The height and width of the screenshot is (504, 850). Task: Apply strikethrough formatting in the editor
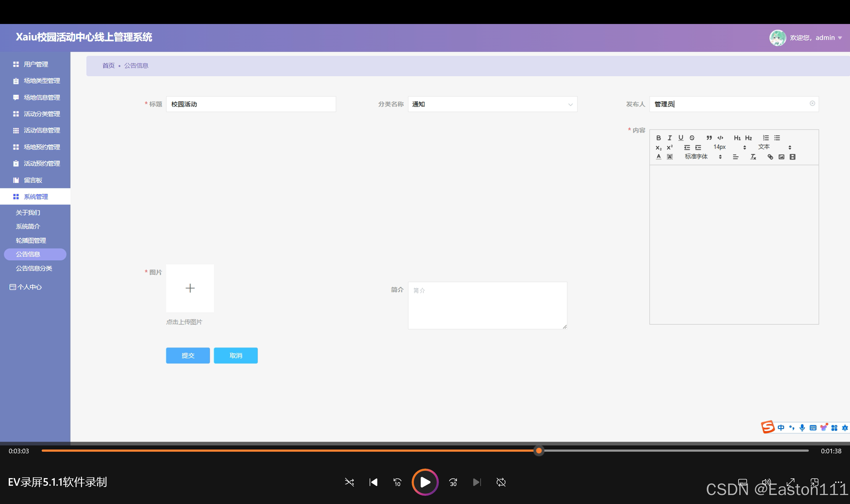(692, 138)
